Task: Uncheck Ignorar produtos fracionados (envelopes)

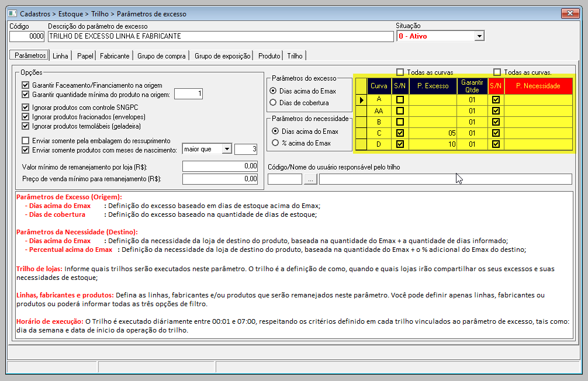Action: tap(26, 117)
